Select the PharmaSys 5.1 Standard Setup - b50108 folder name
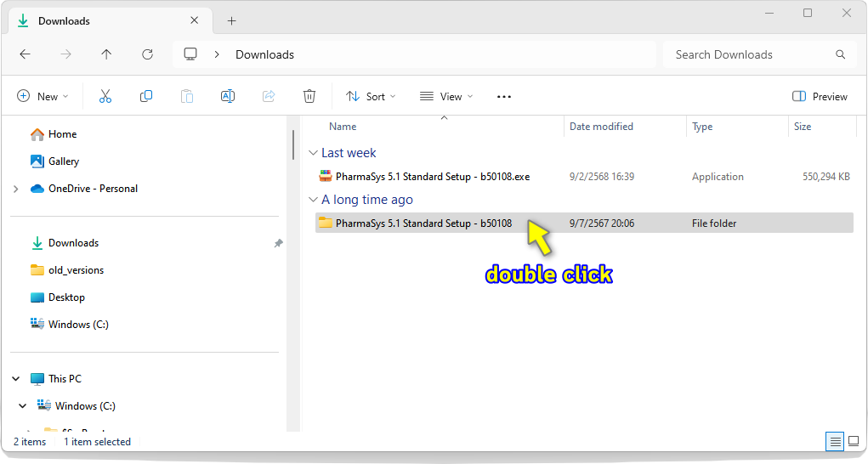 423,224
